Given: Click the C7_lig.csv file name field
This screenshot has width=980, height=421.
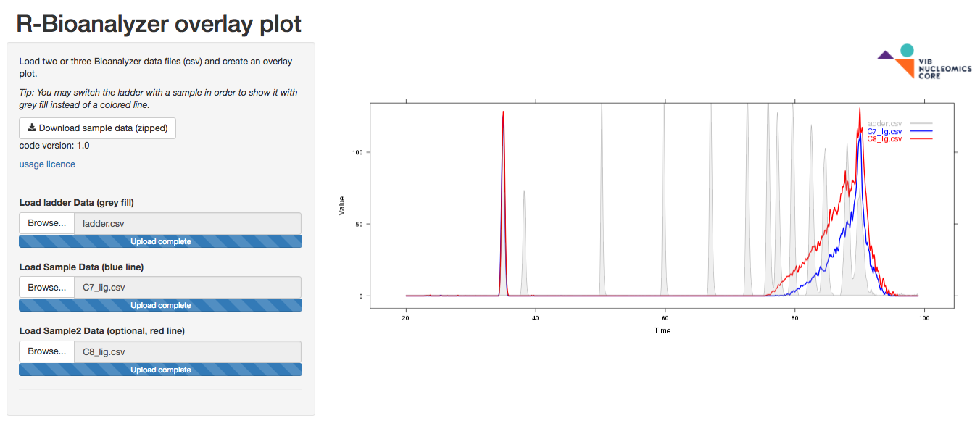Looking at the screenshot, I should [x=188, y=288].
